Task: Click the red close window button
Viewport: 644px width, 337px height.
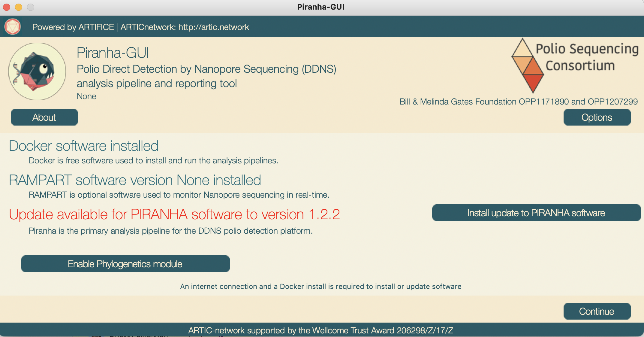Action: pyautogui.click(x=7, y=7)
